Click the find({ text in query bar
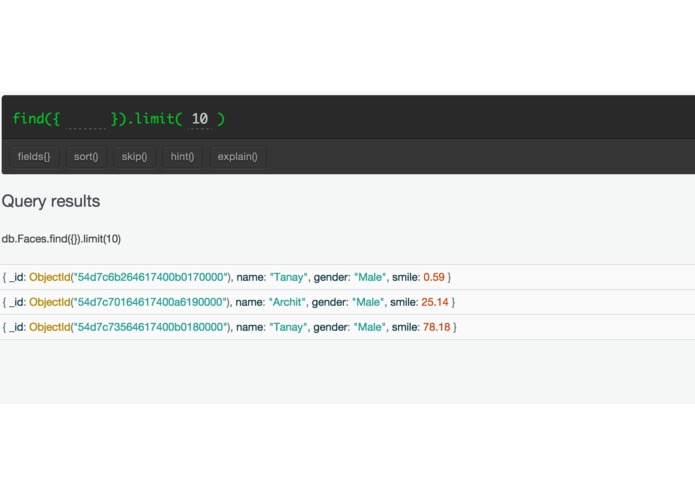 [36, 119]
